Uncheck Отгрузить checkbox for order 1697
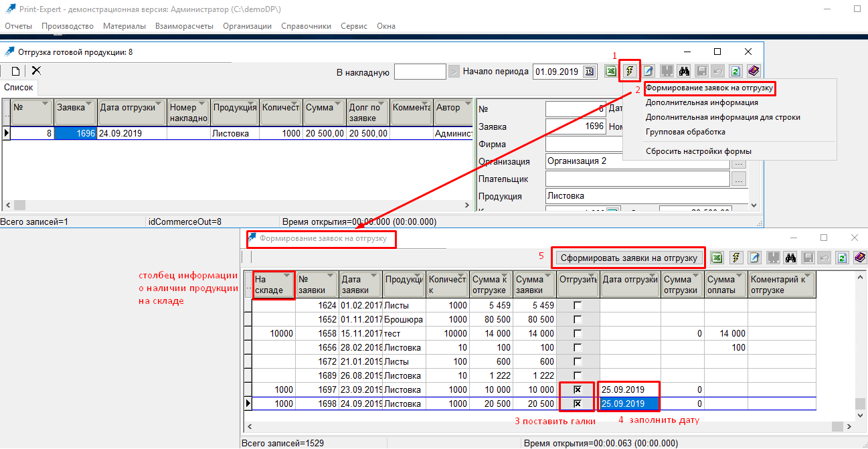 click(578, 389)
